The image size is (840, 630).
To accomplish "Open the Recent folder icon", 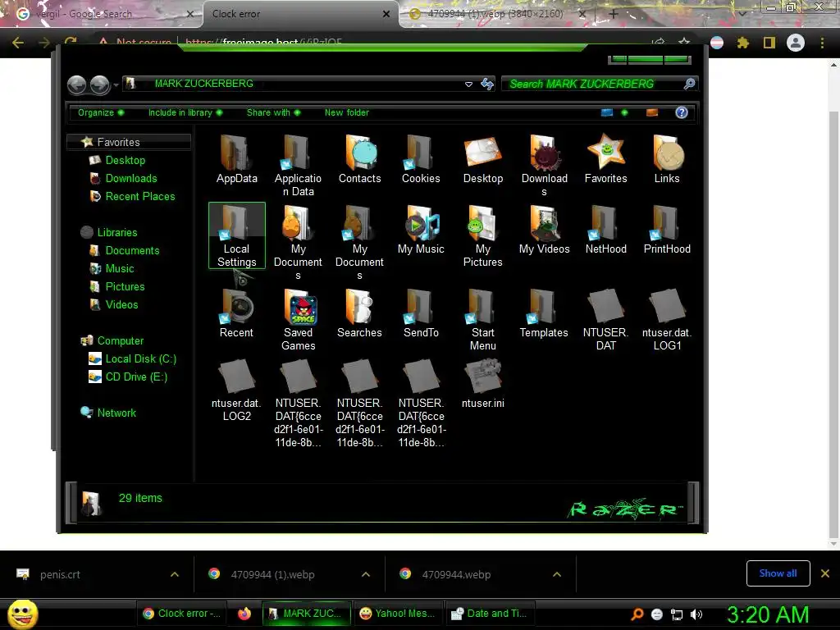I will 236,307.
